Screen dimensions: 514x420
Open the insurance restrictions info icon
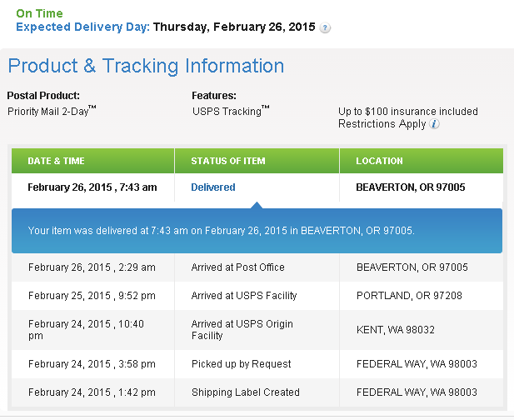pos(434,124)
